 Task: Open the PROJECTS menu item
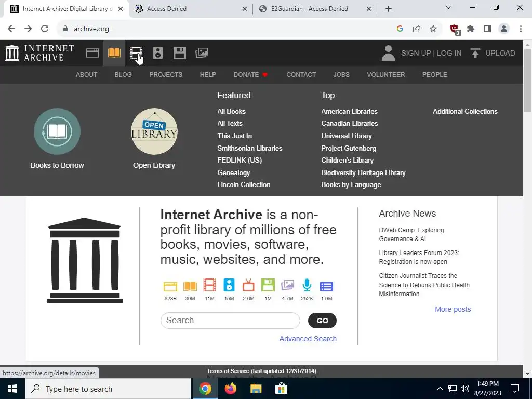[166, 75]
